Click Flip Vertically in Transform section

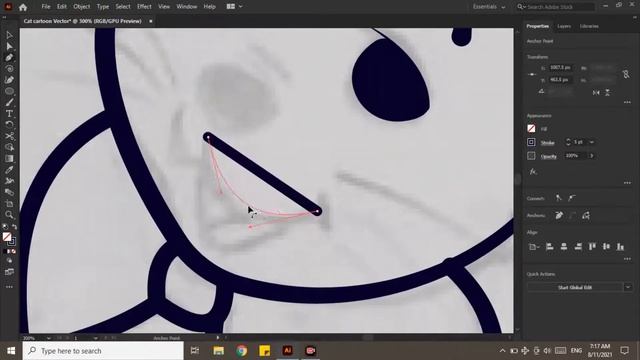[x=607, y=93]
